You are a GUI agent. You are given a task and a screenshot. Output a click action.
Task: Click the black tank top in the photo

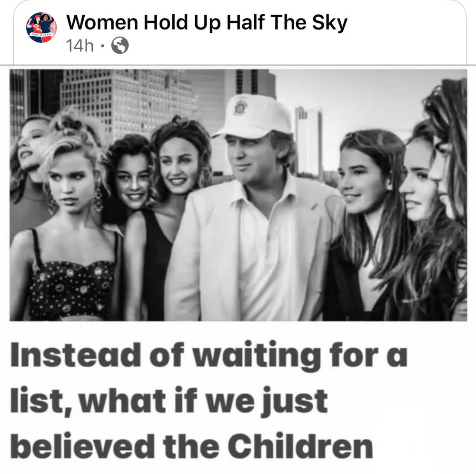(x=156, y=264)
